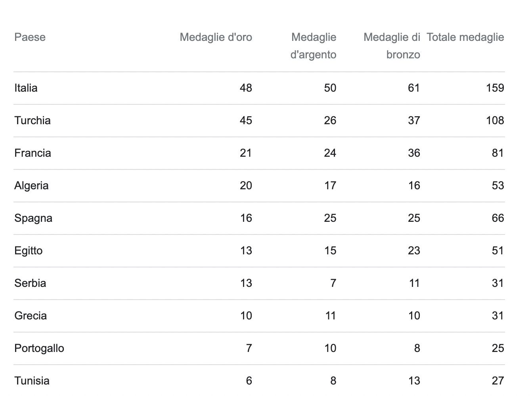Click the Egitto country cell
The height and width of the screenshot is (396, 532).
point(28,251)
